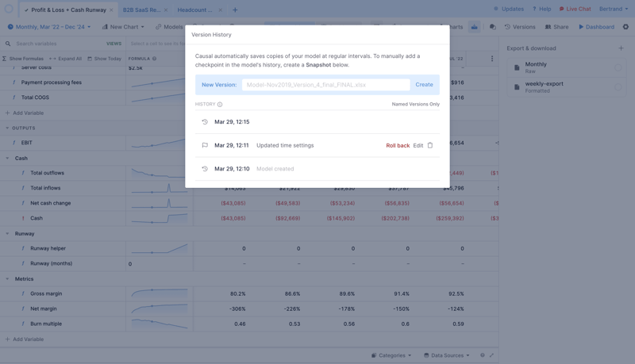Click the export download toolbar icon
The image size is (635, 364).
474,27
